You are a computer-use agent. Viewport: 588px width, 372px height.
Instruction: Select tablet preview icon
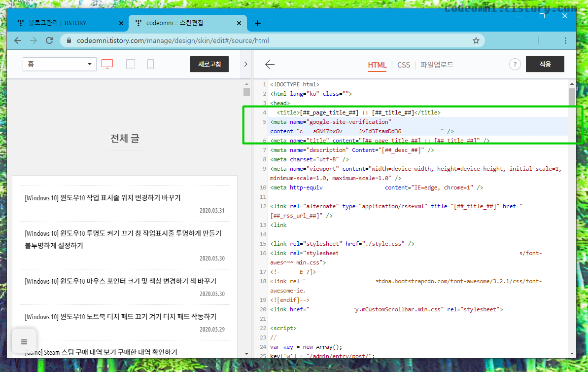[x=131, y=64]
